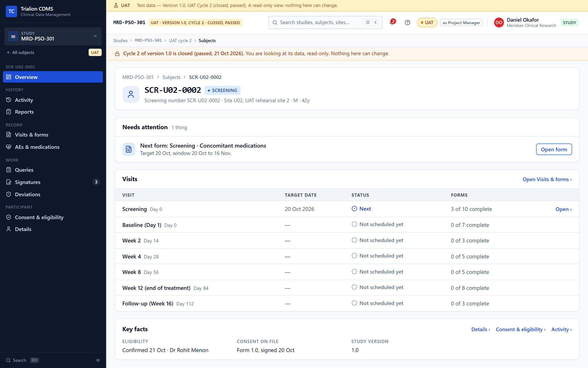Open Details in the sidebar
The width and height of the screenshot is (588, 368).
[53, 229]
